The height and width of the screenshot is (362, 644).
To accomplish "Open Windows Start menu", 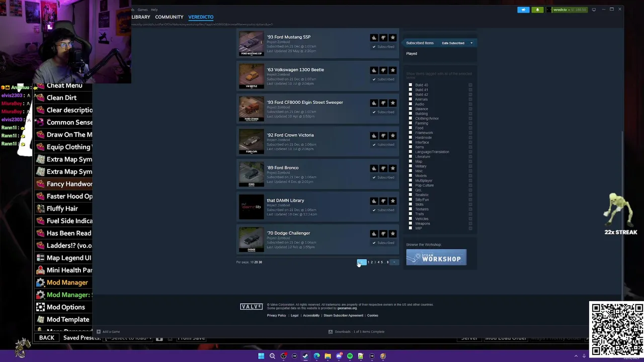I will coord(261,356).
